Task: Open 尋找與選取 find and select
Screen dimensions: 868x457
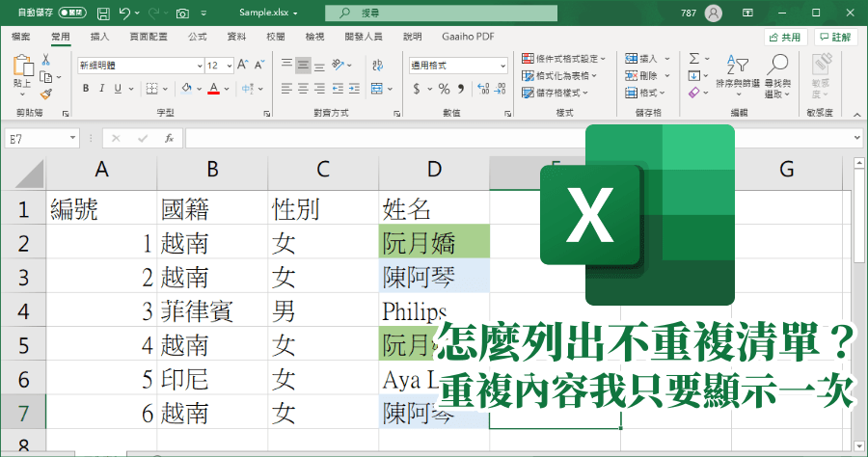Action: pos(777,76)
